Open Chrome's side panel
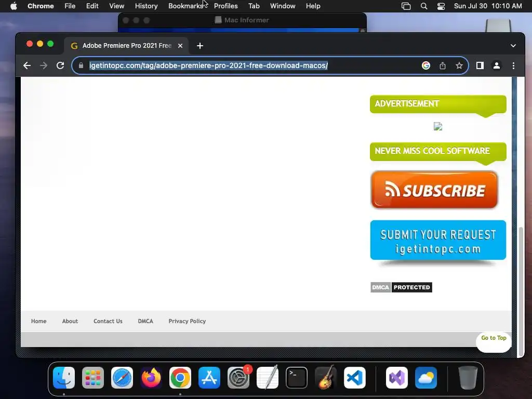 [480, 65]
